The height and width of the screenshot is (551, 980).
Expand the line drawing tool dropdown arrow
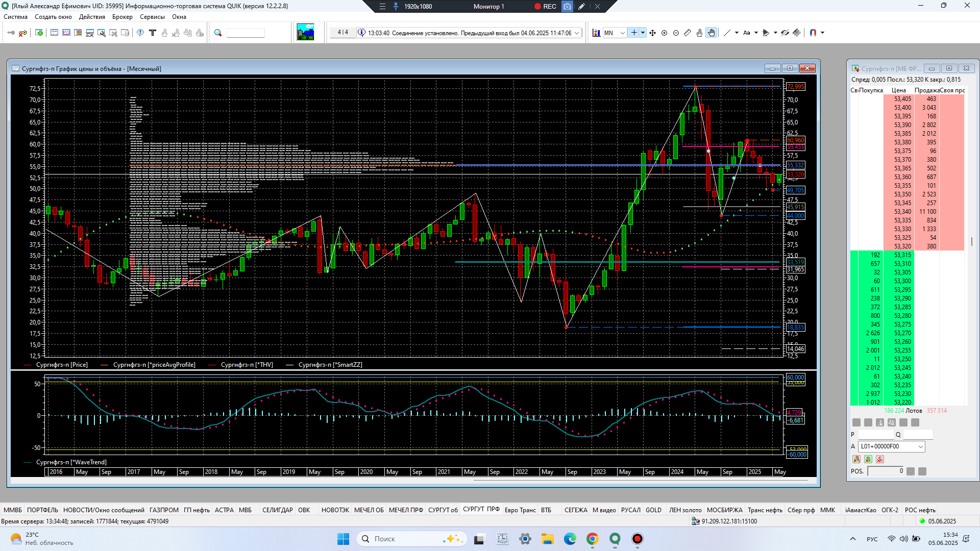(737, 33)
